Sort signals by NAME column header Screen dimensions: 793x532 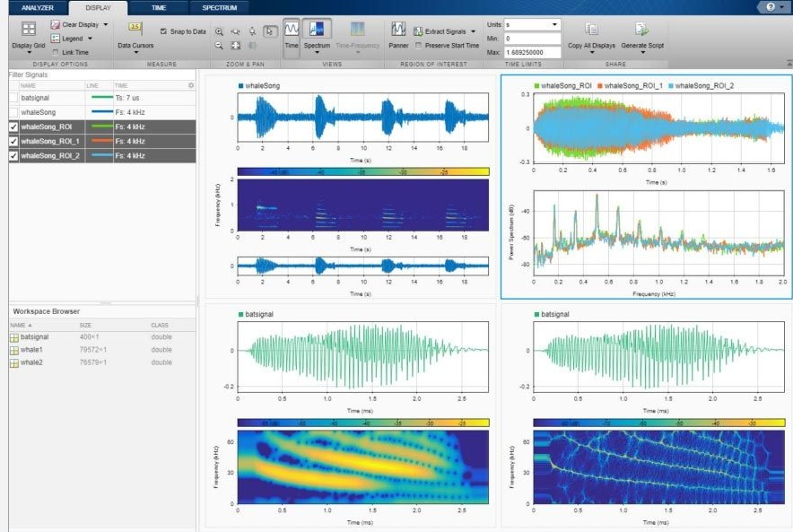[28, 85]
